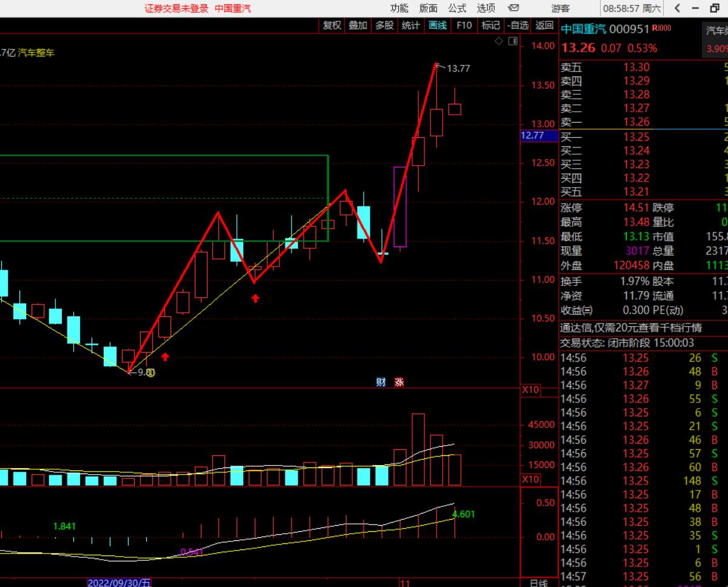
Task: Click the 4.601 MACD value label
Action: [x=463, y=514]
